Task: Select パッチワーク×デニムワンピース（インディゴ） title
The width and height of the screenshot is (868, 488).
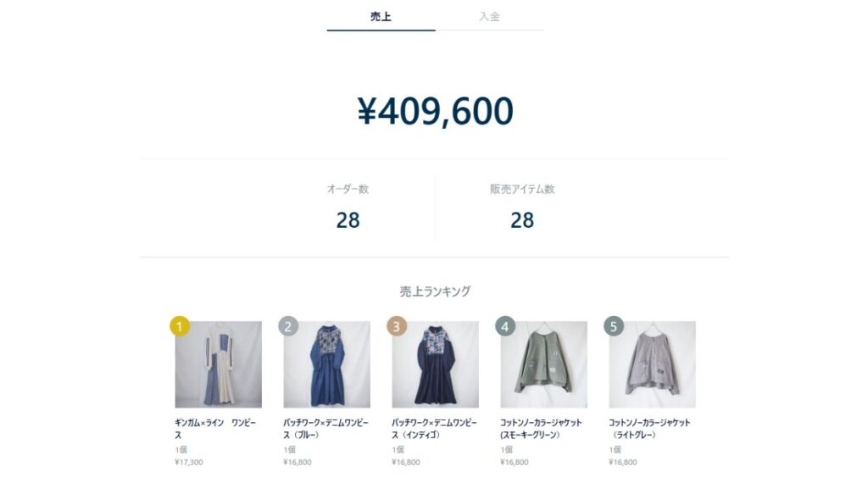Action: [434, 429]
